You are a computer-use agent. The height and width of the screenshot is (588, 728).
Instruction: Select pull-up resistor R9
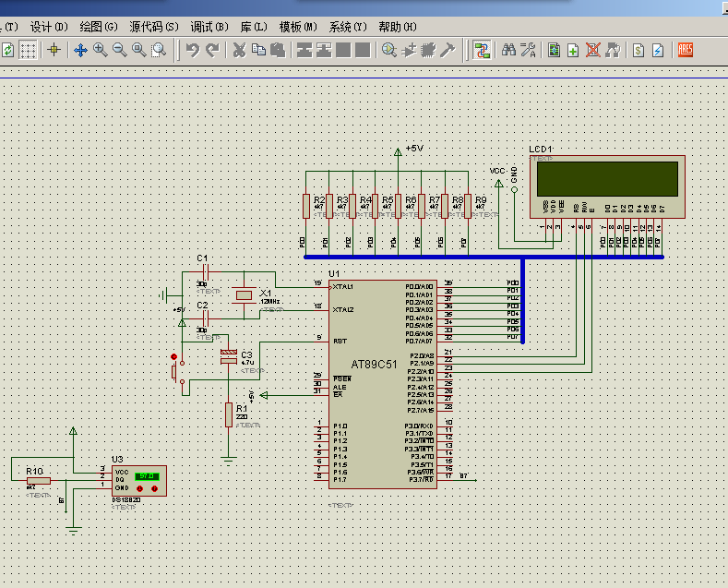pos(468,206)
